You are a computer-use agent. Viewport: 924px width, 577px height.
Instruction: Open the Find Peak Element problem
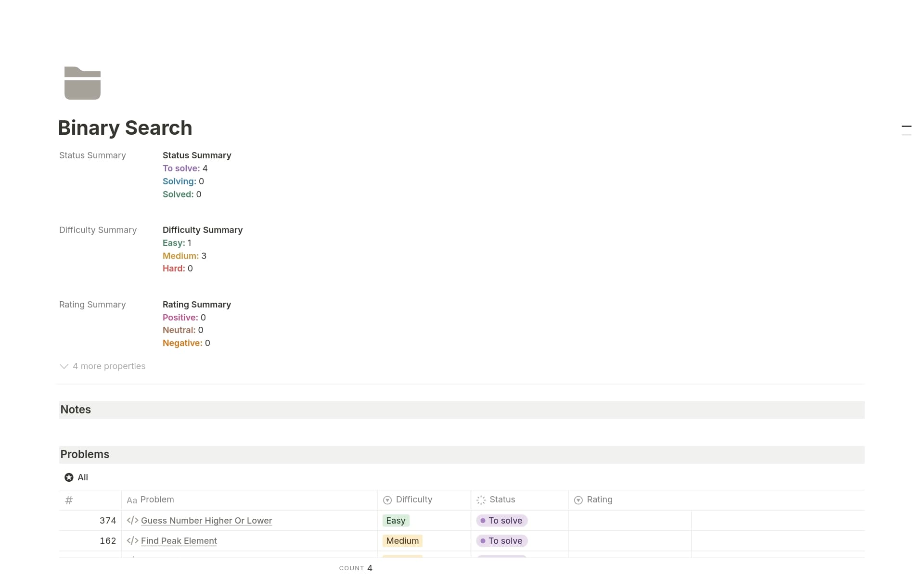click(179, 540)
